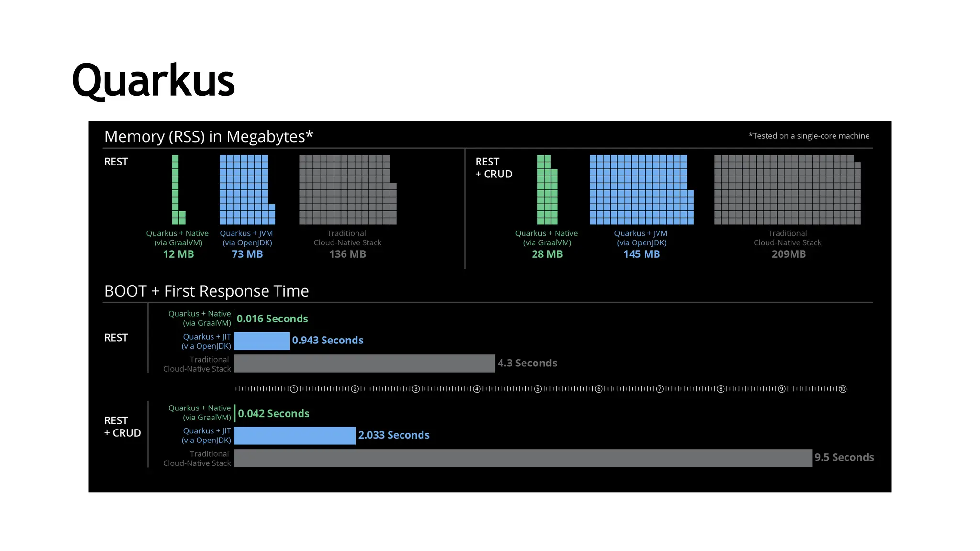Click the gray 4.3 Seconds bar
Screen dimensions: 980x551
[x=364, y=364]
